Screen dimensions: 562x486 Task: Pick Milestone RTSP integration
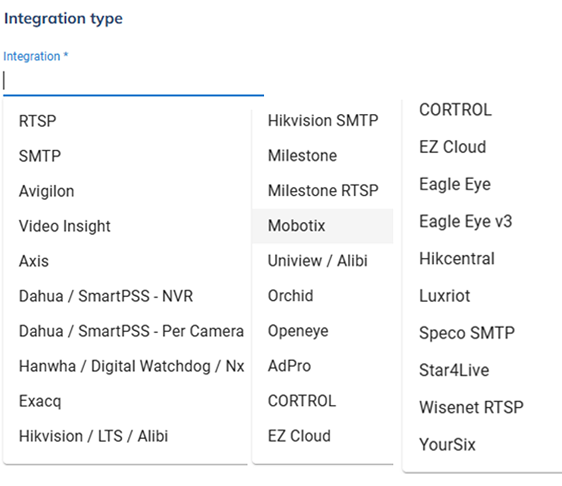(323, 191)
